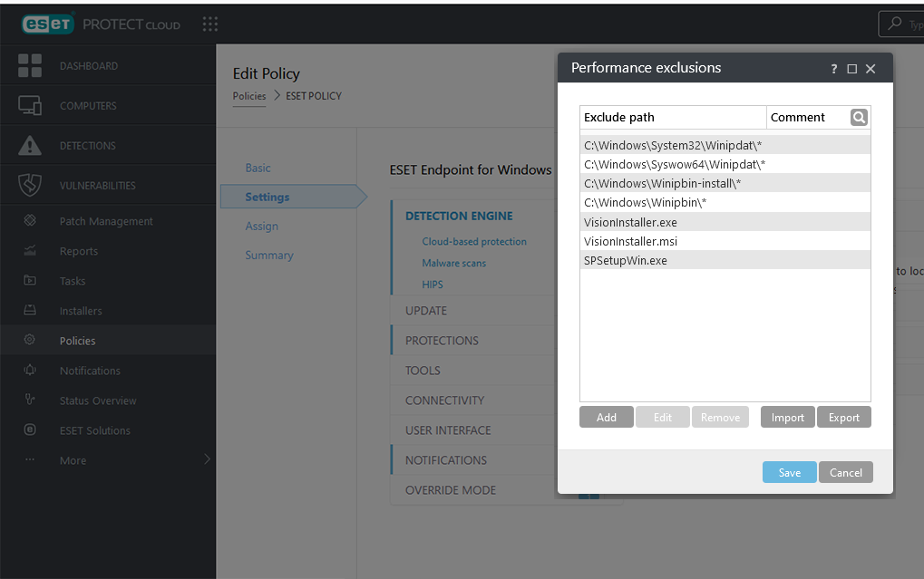Click the search magnifier in table header
This screenshot has width=924, height=579.
[x=859, y=117]
